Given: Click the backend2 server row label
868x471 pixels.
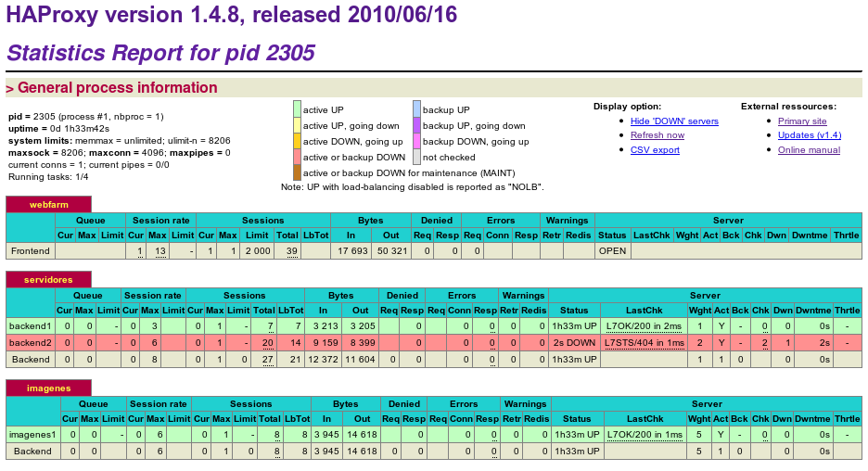Looking at the screenshot, I should (31, 343).
